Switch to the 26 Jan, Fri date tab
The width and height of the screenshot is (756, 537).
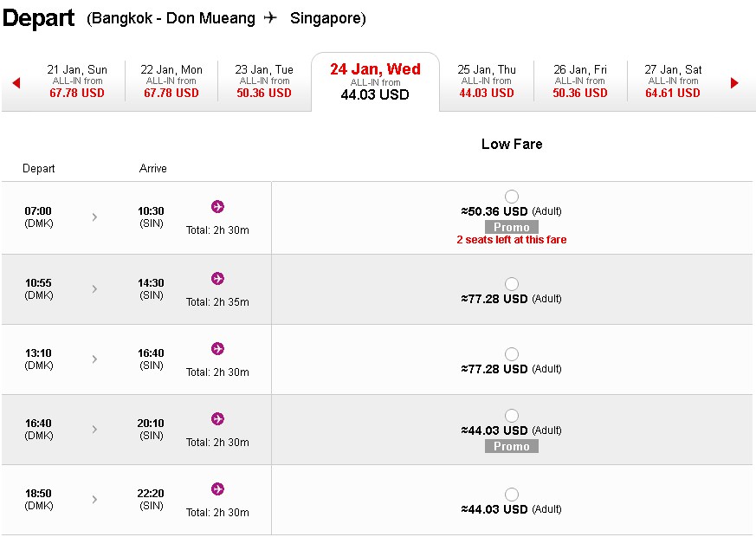(580, 81)
